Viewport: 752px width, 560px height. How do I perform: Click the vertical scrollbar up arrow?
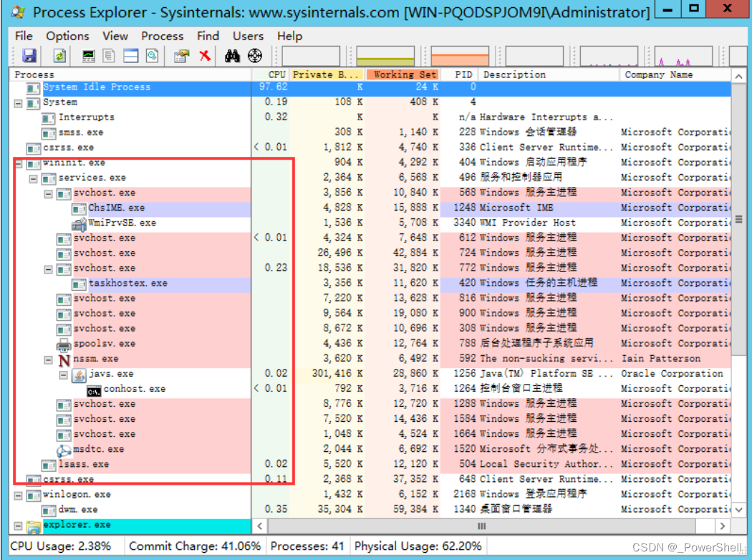pos(738,76)
